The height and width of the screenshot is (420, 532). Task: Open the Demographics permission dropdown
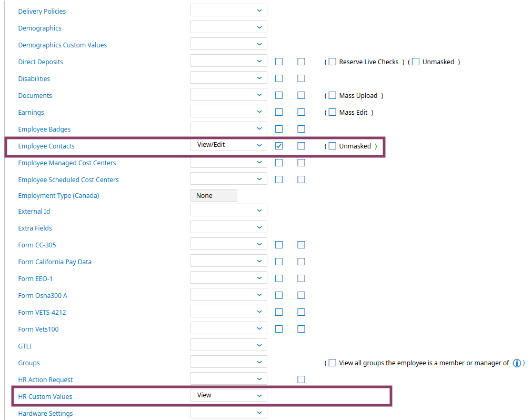229,27
